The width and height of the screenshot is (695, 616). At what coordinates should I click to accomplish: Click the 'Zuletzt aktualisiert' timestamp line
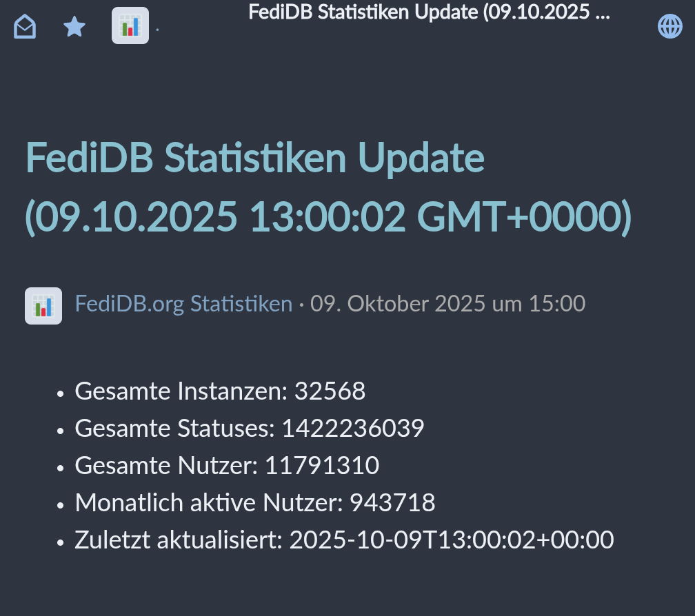point(344,540)
